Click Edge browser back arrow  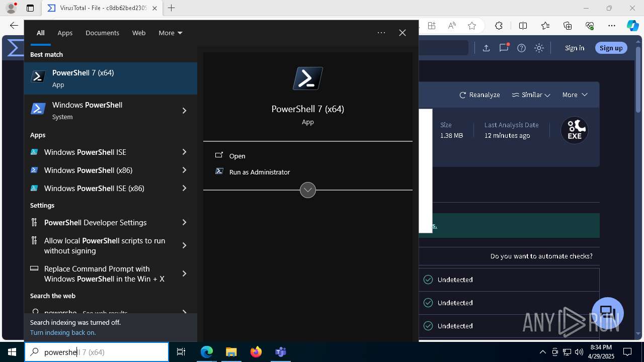pos(14,26)
